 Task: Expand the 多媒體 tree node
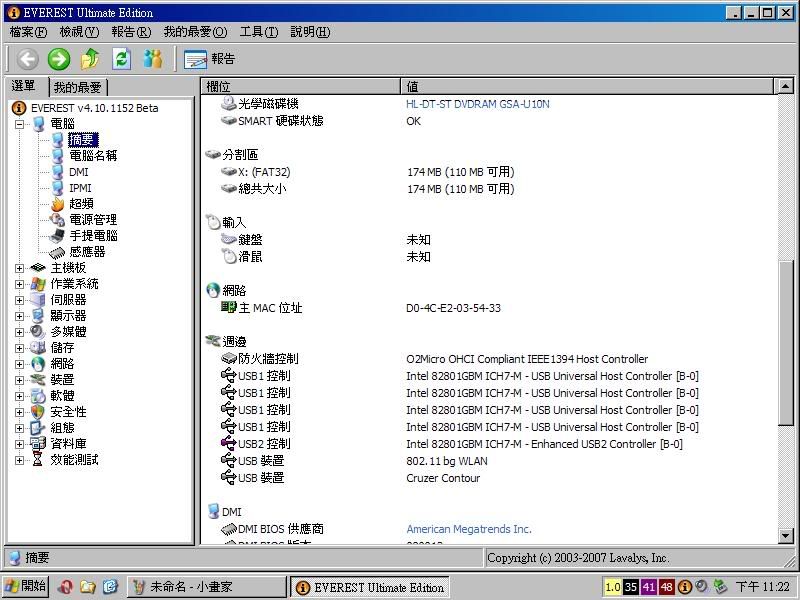(19, 332)
